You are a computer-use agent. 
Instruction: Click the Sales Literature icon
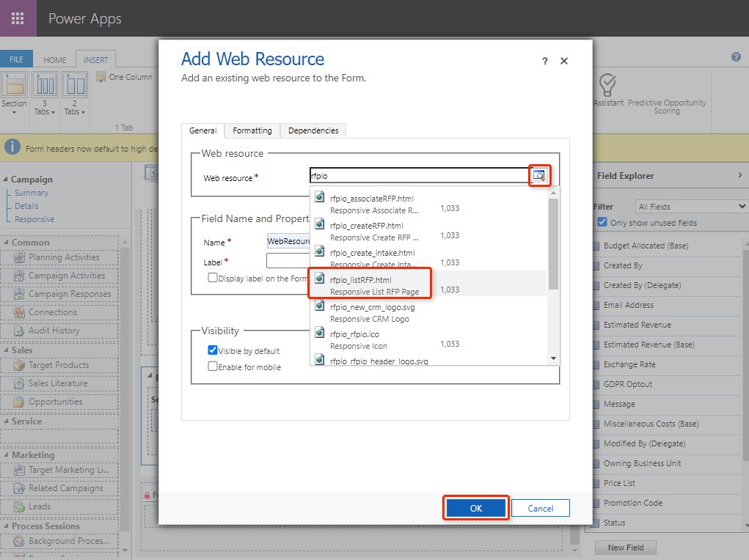click(19, 383)
